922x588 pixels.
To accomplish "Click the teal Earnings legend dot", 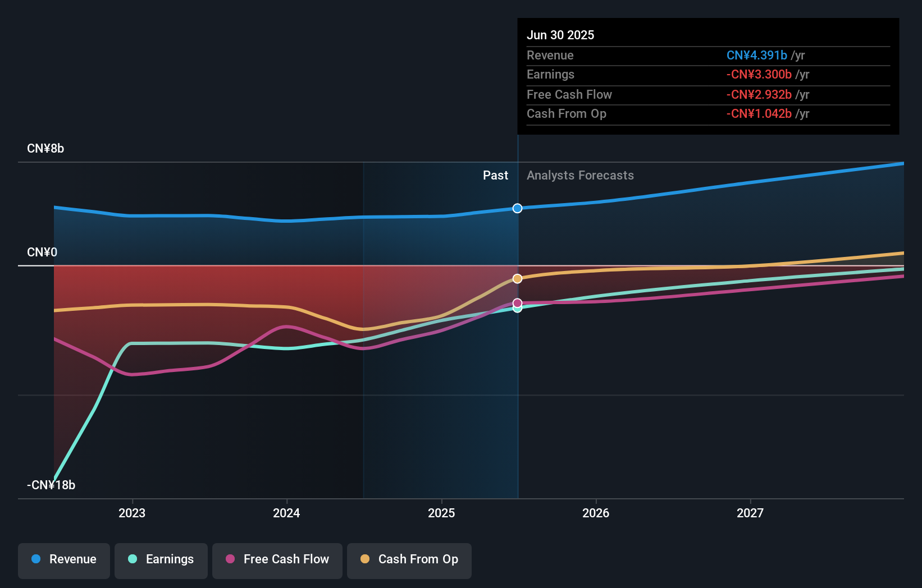I will 131,559.
